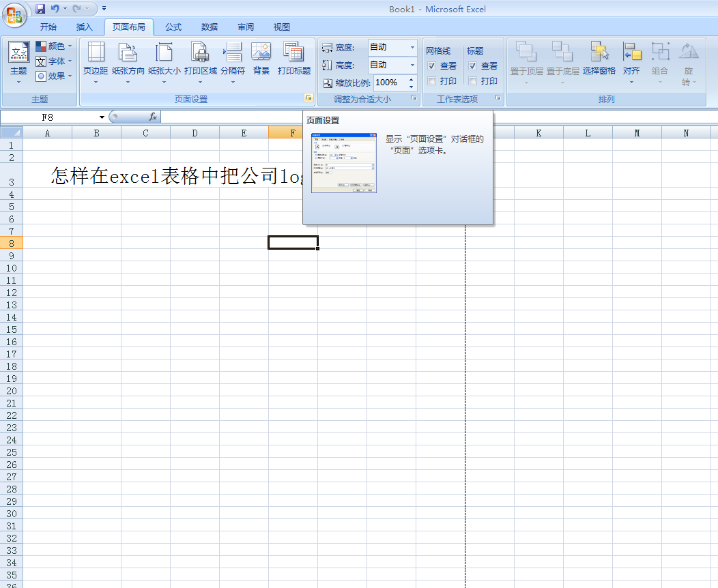Click the 纸张大小 paper size icon
This screenshot has width=718, height=588.
tap(164, 52)
